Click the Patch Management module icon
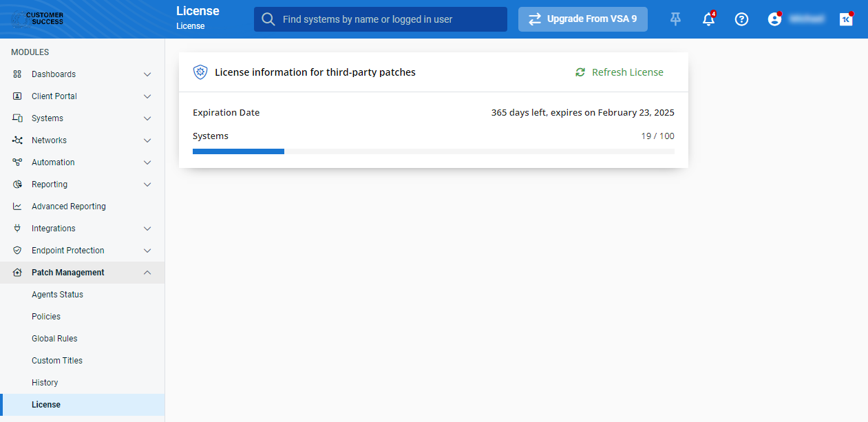Image resolution: width=868 pixels, height=422 pixels. pos(17,273)
